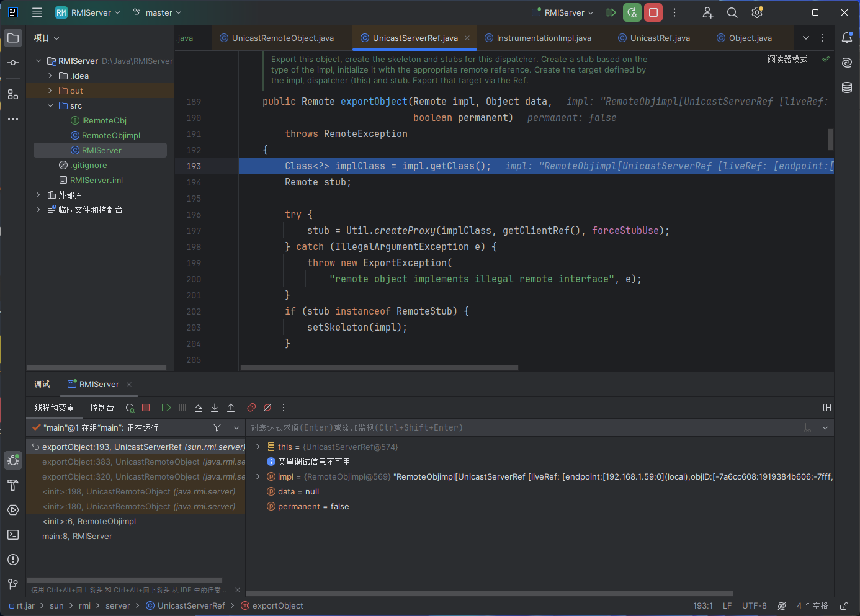Click Step Over in debug toolbar
860x616 pixels.
click(x=199, y=408)
